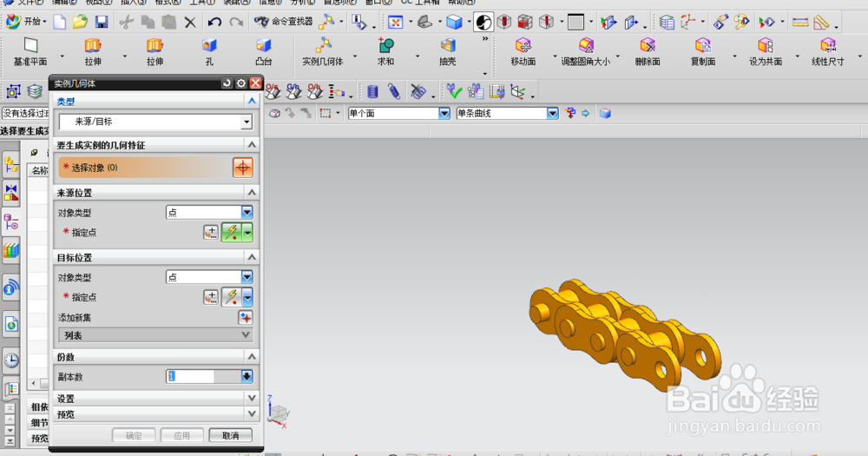Select the 凸台 boss feature tool
868x456 pixels.
coord(264,52)
